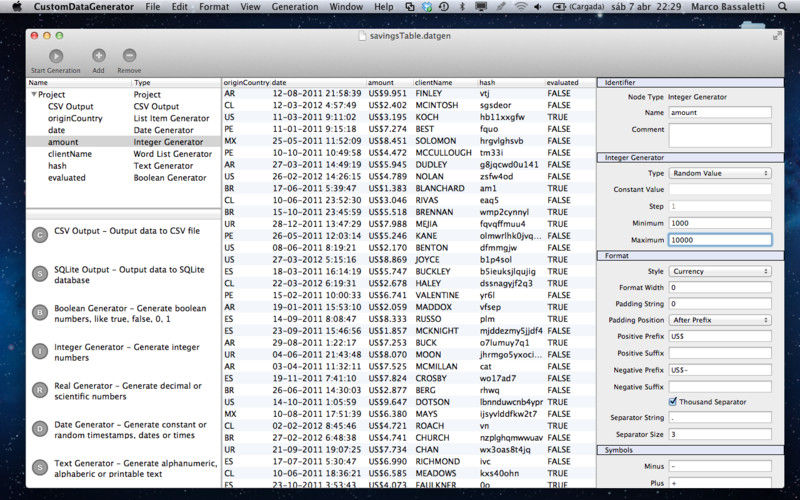The height and width of the screenshot is (500, 800).
Task: Click the evaluated column header
Action: pos(570,82)
